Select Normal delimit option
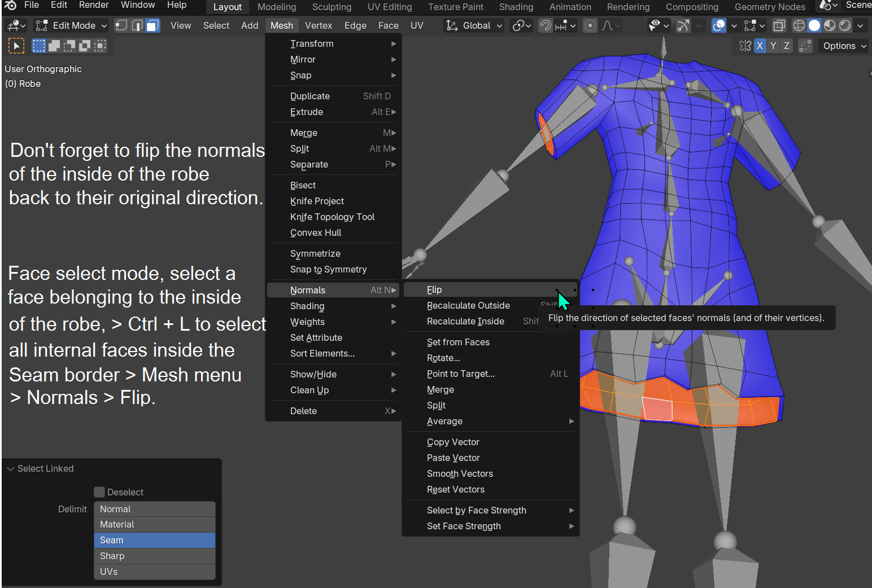The width and height of the screenshot is (872, 588). [x=155, y=509]
